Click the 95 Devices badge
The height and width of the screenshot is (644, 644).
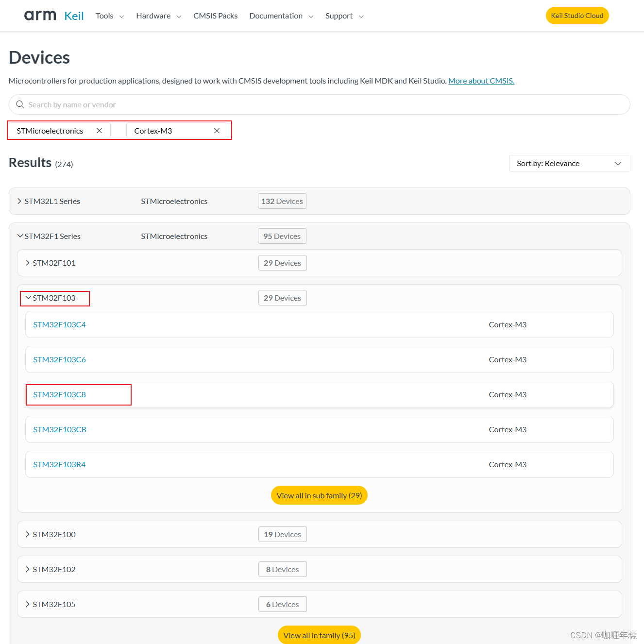282,236
